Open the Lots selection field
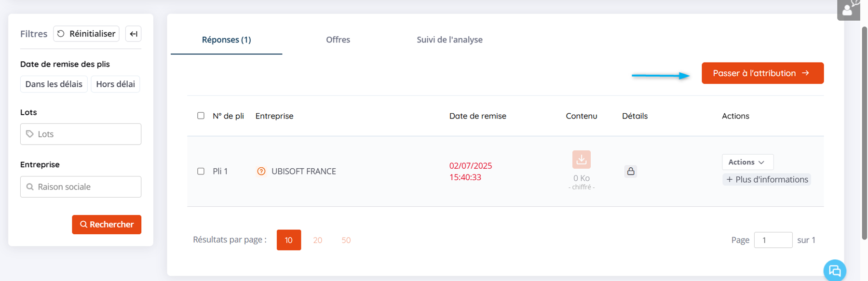Viewport: 868px width, 281px height. [x=81, y=134]
